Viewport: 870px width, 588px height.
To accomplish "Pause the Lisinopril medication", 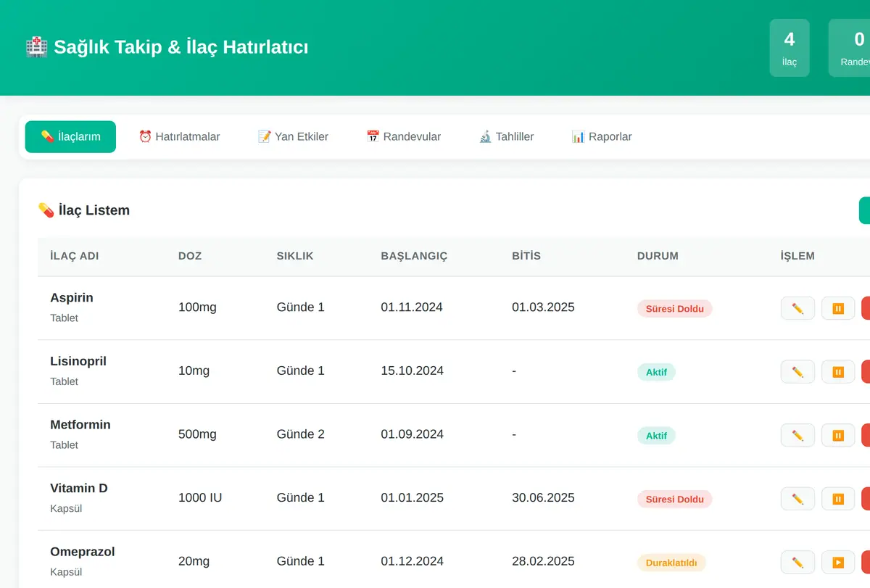I will [838, 372].
